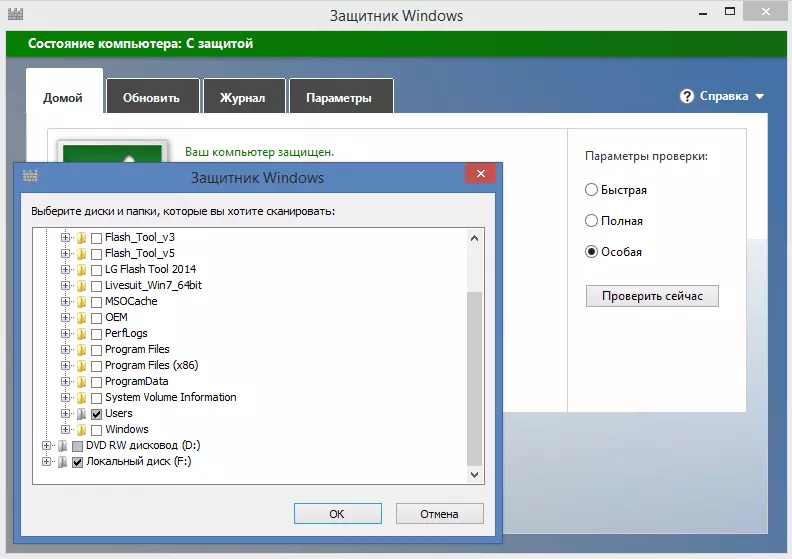Check the DVD RW дисковод (D:) checkbox
This screenshot has width=792, height=559.
click(77, 446)
